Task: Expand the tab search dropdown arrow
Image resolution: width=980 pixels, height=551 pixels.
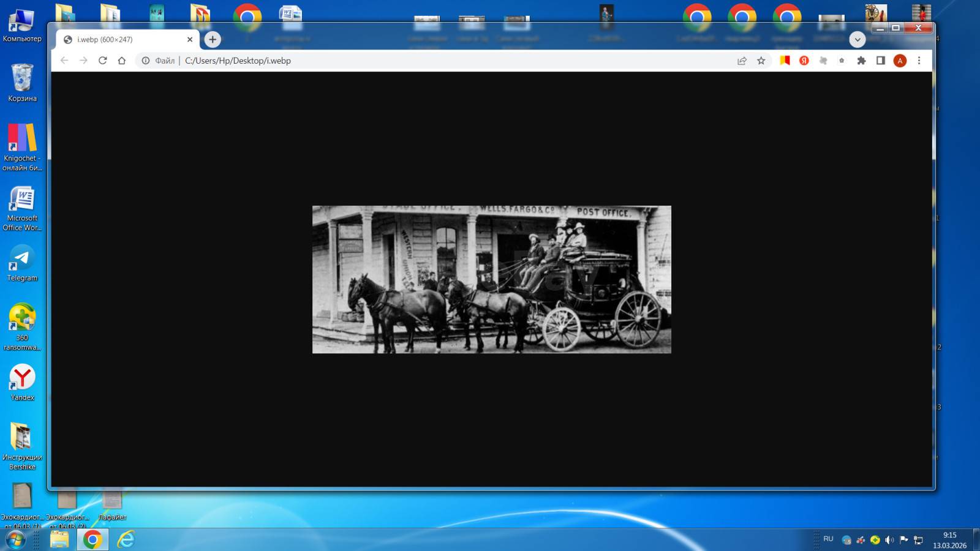Action: pos(858,40)
